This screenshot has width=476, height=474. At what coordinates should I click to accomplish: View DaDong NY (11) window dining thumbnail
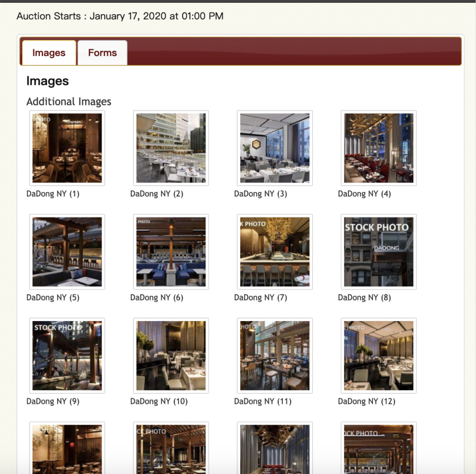click(275, 356)
